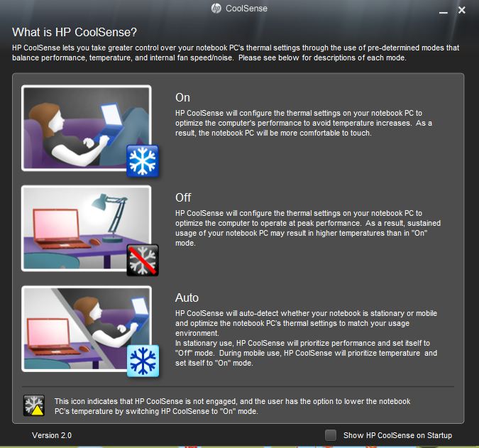Click the 'On' mode heading
This screenshot has height=448, width=479.
point(182,97)
